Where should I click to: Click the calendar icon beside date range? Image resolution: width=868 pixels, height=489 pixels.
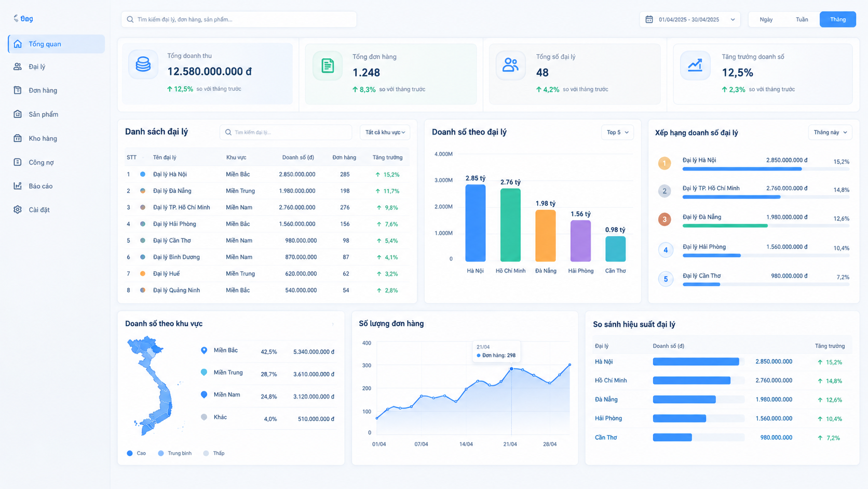(649, 19)
